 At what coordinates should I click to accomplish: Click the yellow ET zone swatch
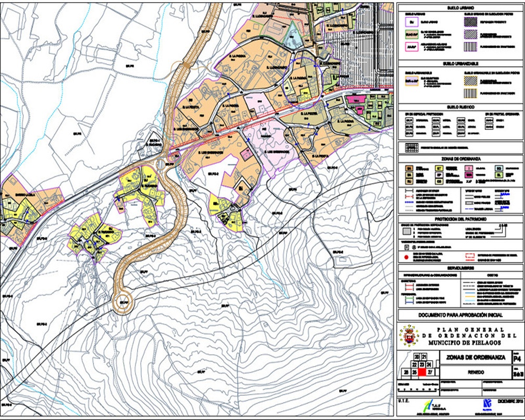coord(439,169)
